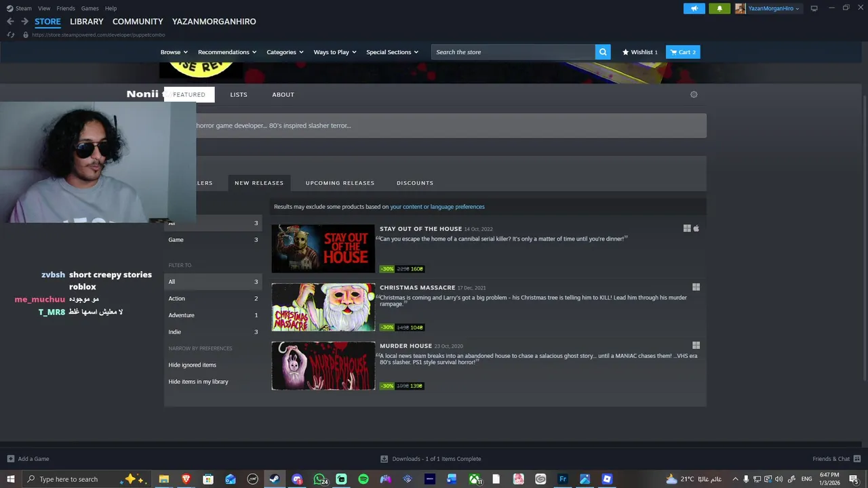Viewport: 868px width, 488px height.
Task: Launch Brave browser from taskbar
Action: click(x=186, y=479)
